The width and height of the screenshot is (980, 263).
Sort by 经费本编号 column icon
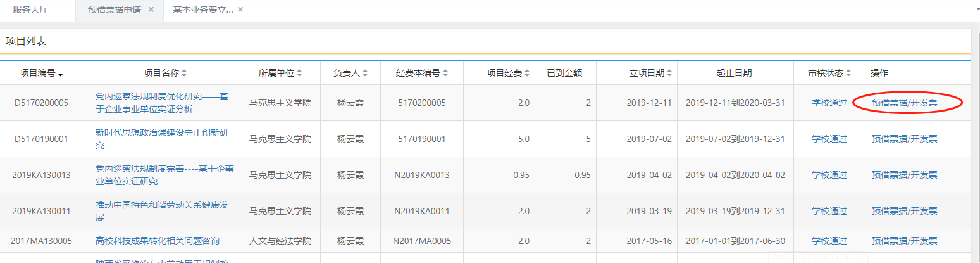point(445,74)
